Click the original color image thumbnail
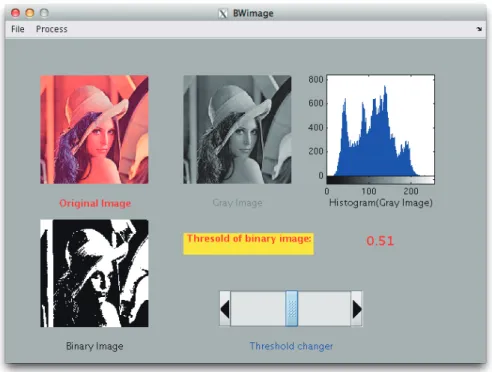The image size is (492, 372). 94,130
